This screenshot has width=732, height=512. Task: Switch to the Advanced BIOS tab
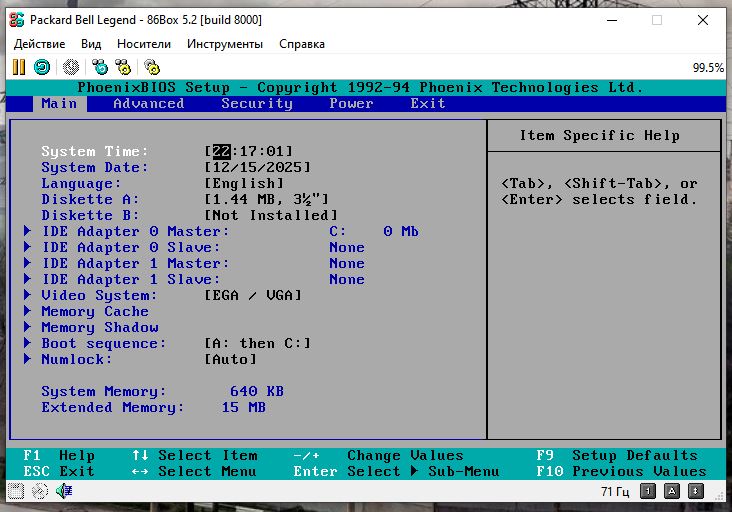[148, 104]
